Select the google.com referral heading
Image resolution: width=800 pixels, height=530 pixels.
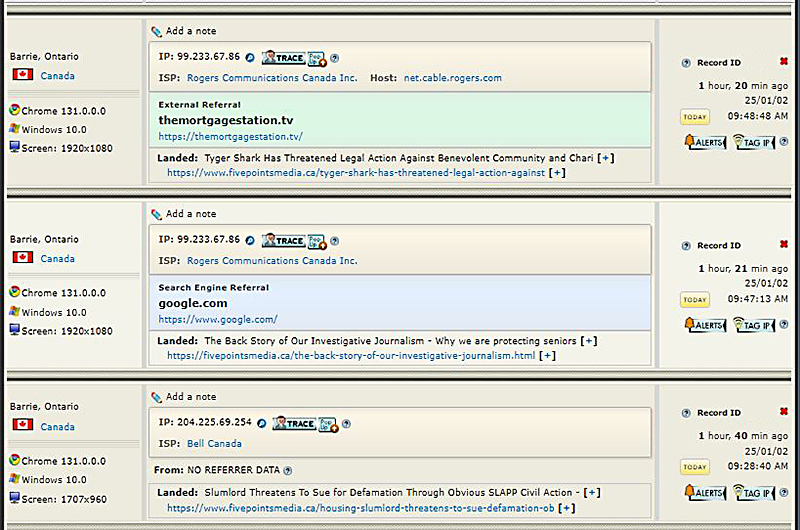[192, 304]
